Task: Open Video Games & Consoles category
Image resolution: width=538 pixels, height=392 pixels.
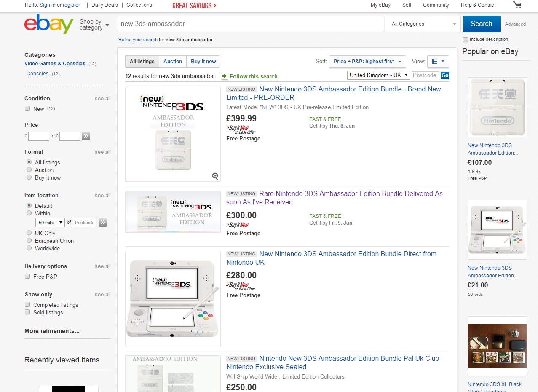Action: [x=55, y=64]
